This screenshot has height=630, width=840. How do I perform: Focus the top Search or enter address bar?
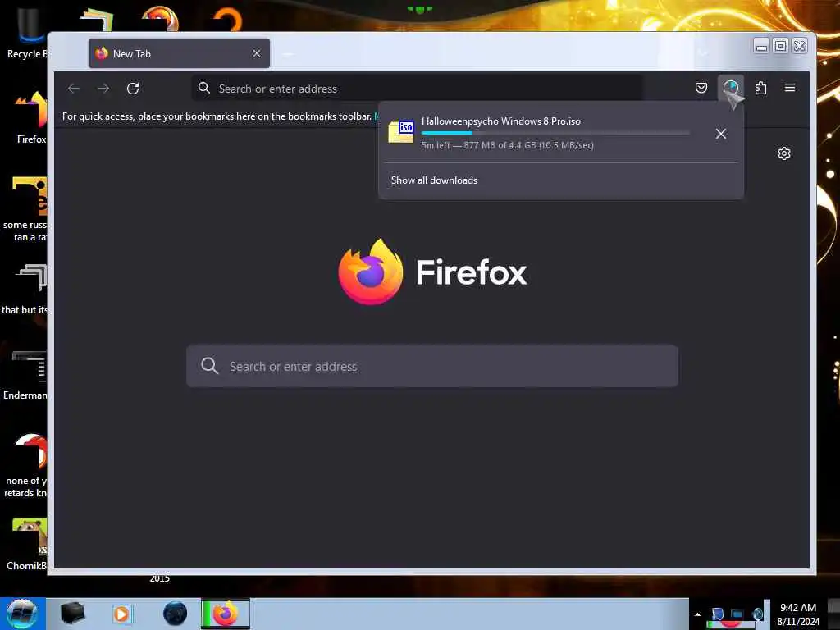pyautogui.click(x=418, y=89)
